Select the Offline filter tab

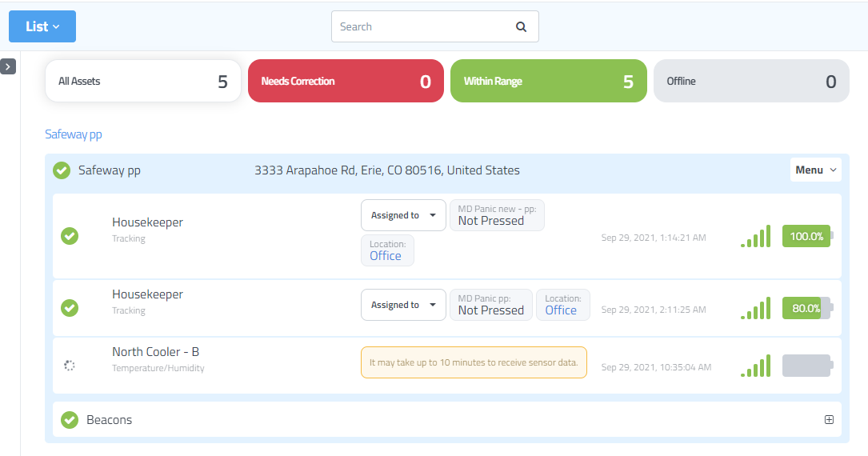coord(750,81)
